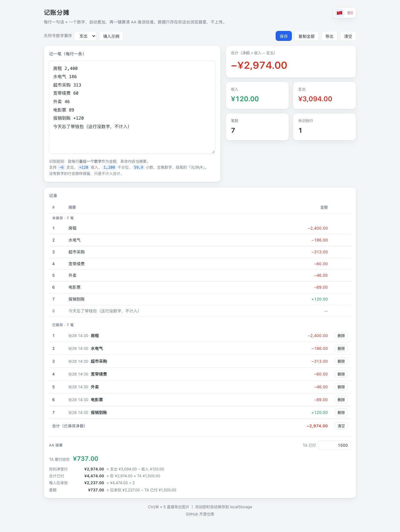This screenshot has height=532, width=400.
Task: Click the 支出 amount ¥3,094.00
Action: click(315, 99)
